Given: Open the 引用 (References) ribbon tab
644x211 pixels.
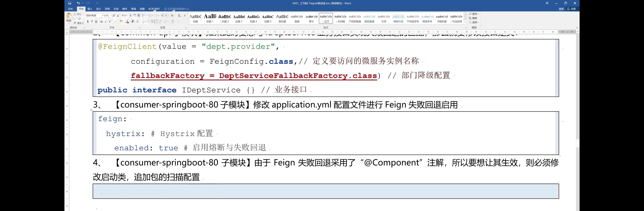Looking at the screenshot, I should [x=116, y=9].
